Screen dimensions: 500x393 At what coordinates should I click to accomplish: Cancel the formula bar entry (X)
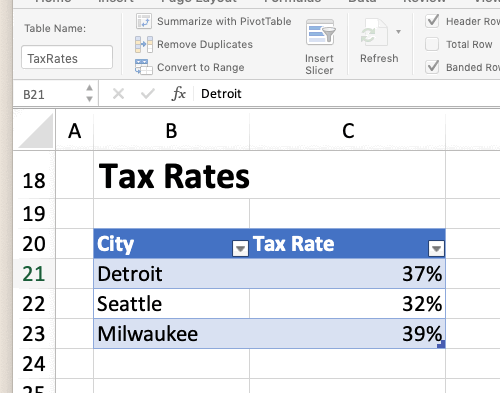point(118,94)
